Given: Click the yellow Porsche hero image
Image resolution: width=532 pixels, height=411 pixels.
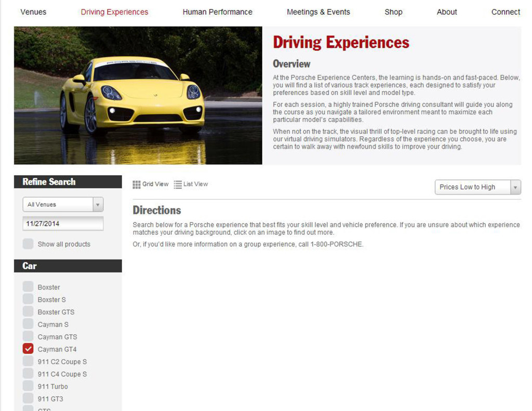Looking at the screenshot, I should (138, 96).
